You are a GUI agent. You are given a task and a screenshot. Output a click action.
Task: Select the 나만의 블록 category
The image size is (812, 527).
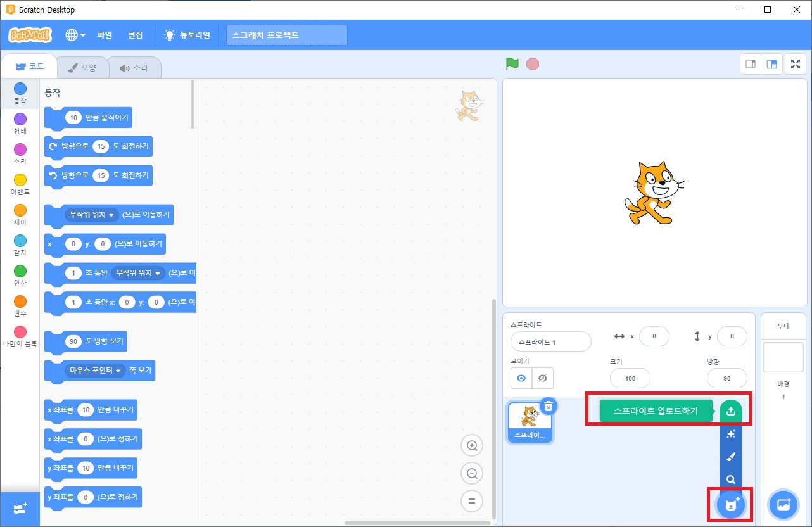click(20, 337)
